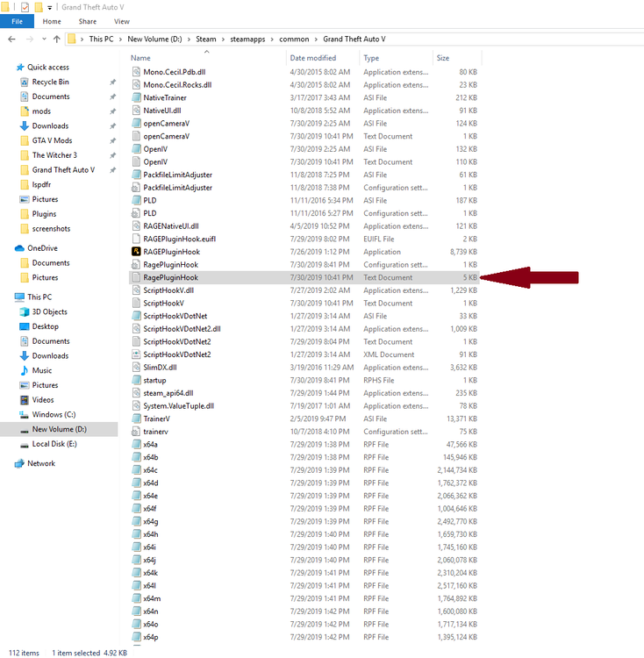Expand chevron after 'Steam' in address bar
This screenshot has height=658, width=644.
coord(223,39)
